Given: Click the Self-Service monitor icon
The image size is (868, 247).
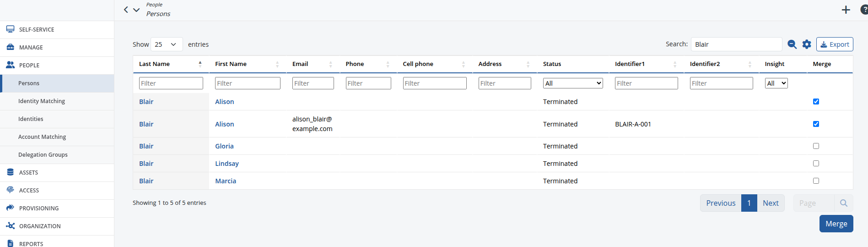Looking at the screenshot, I should pyautogui.click(x=10, y=29).
